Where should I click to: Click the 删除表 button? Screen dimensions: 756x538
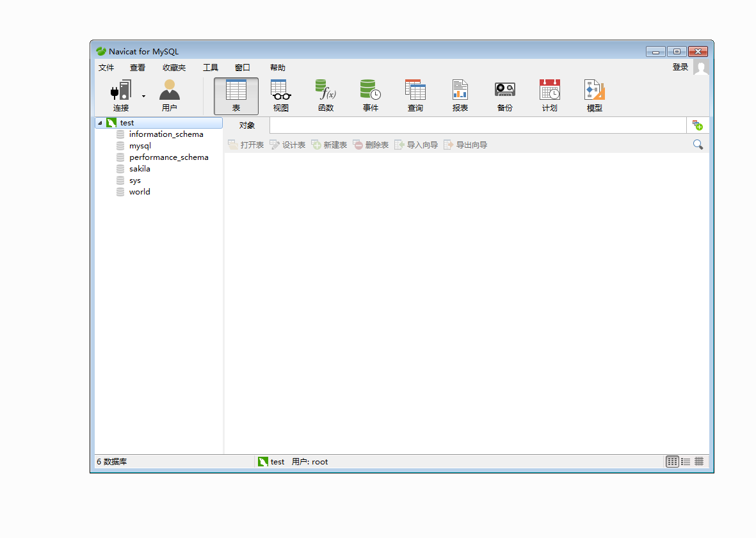[371, 145]
